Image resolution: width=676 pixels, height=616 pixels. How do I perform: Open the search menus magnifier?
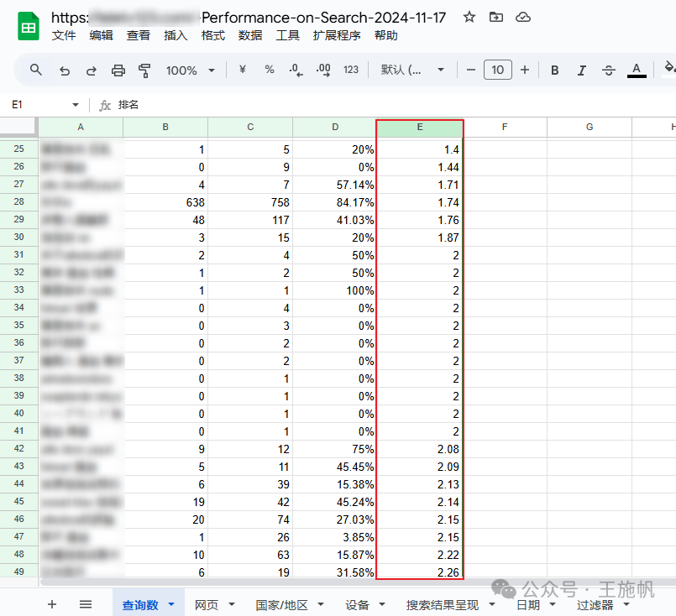[36, 70]
